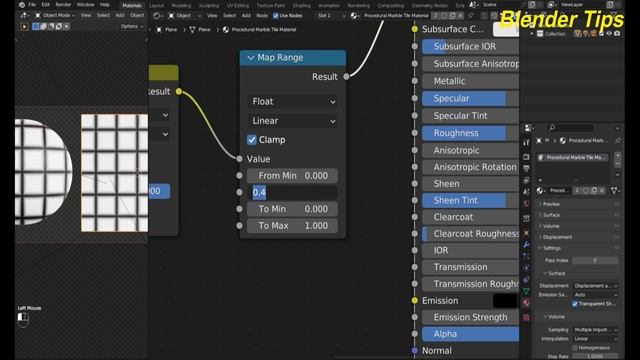This screenshot has height=360, width=640.
Task: Open the Object Data green triangle tab
Action: (x=526, y=291)
